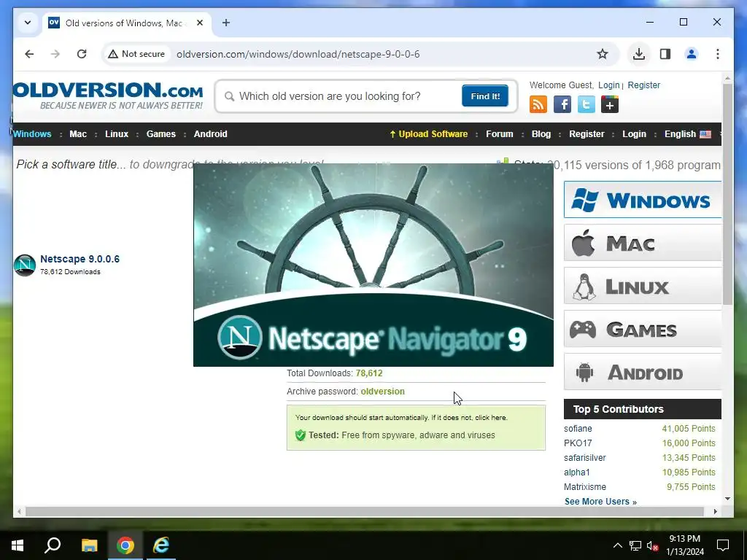Click the Netscape Navigator 9 splash image
The height and width of the screenshot is (560, 747).
coord(373,265)
